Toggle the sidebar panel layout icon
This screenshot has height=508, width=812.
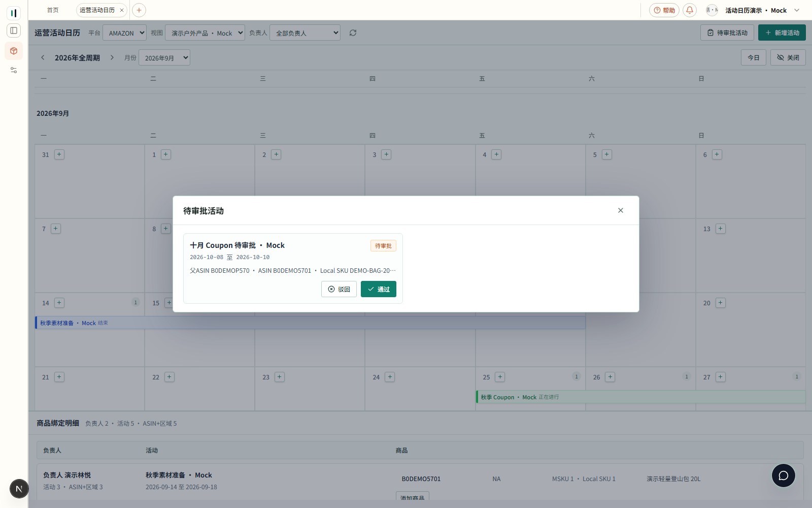(x=14, y=30)
